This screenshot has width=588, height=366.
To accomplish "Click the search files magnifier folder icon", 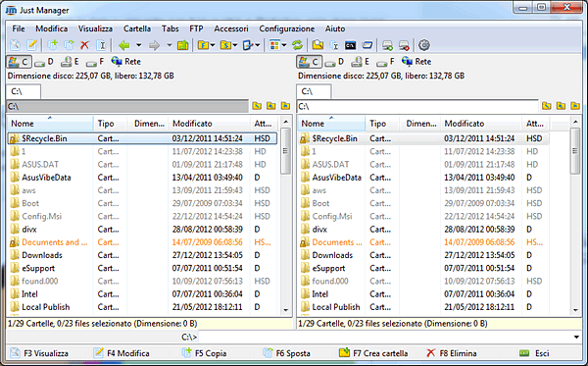I will (x=318, y=45).
